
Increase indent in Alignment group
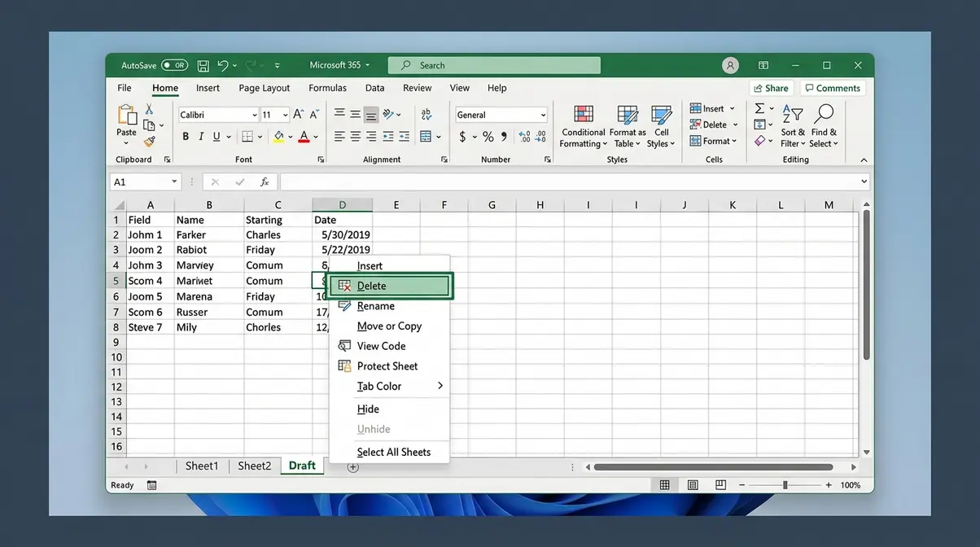(405, 137)
